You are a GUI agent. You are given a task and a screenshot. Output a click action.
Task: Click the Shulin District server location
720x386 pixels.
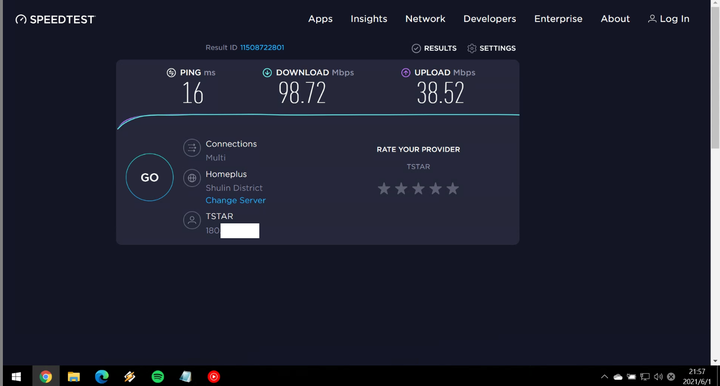234,188
